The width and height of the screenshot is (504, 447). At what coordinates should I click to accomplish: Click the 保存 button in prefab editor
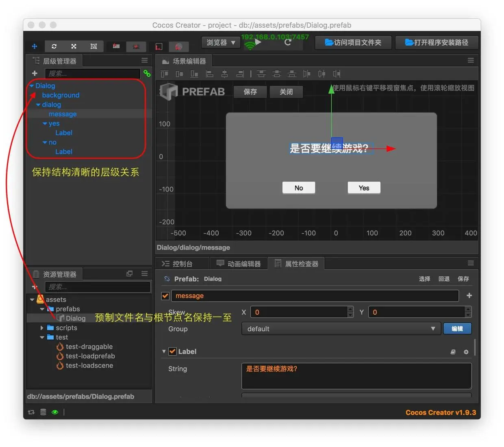click(250, 92)
